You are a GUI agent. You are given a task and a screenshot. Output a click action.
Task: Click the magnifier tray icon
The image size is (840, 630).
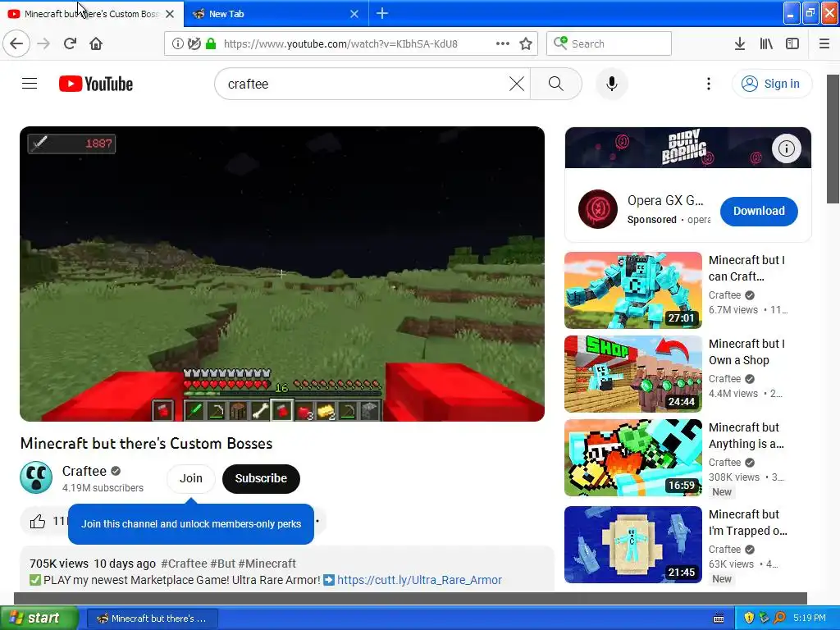[780, 618]
